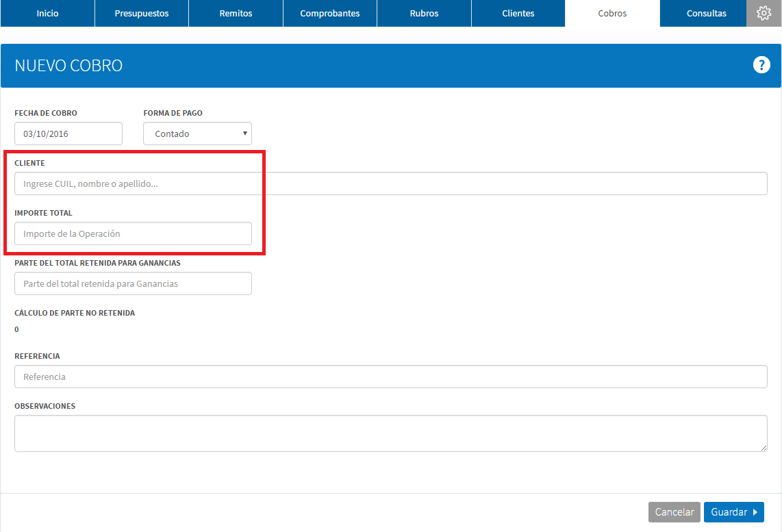Go to the Inicio tab
The height and width of the screenshot is (532, 782).
(x=47, y=14)
